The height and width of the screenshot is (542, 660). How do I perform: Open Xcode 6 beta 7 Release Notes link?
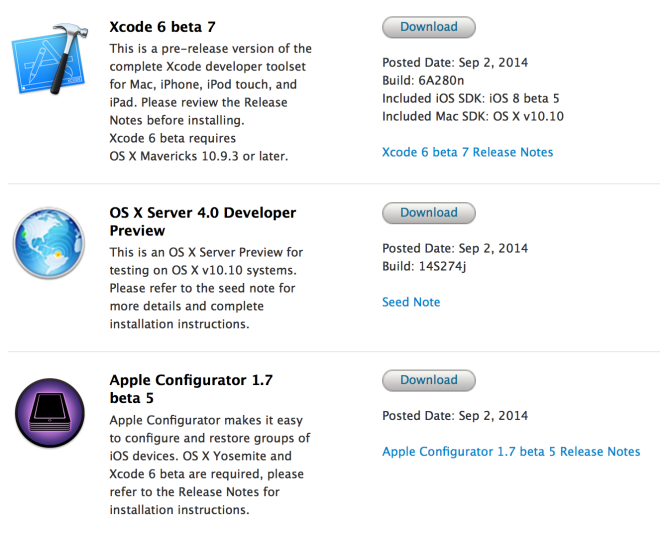(x=467, y=152)
